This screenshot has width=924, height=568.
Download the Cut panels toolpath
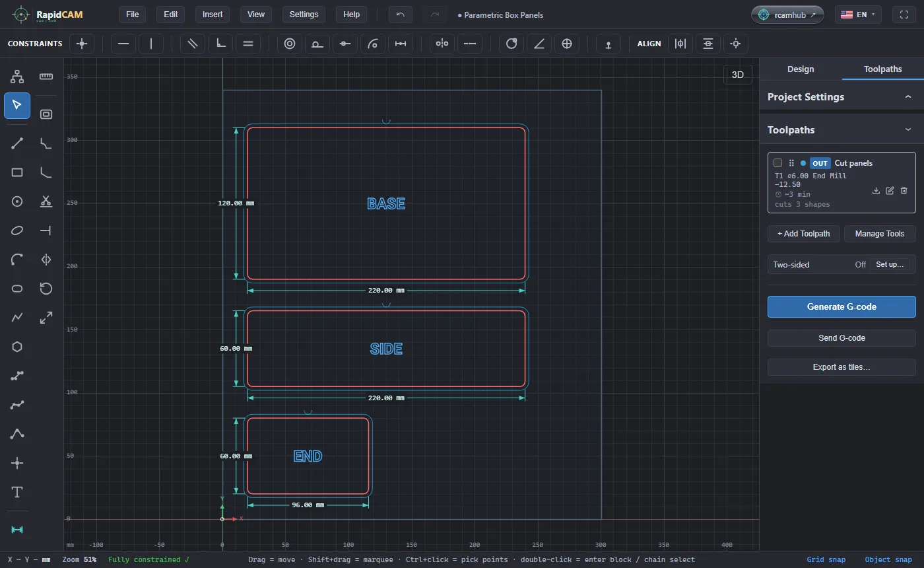[x=876, y=191]
